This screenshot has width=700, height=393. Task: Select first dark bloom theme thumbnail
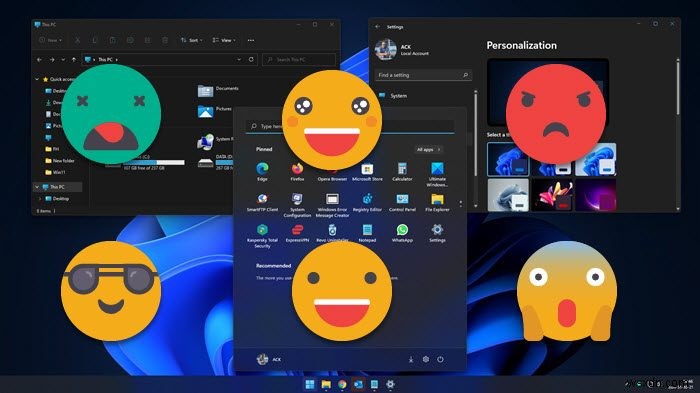508,159
